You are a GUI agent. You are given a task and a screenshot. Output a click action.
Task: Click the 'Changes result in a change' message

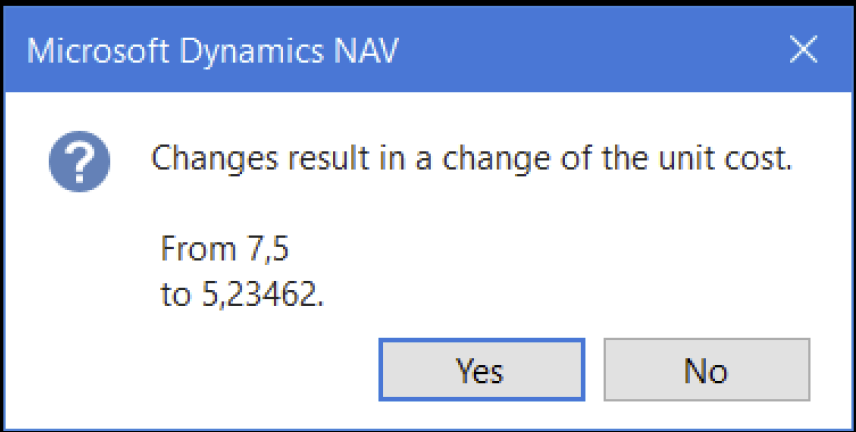471,159
